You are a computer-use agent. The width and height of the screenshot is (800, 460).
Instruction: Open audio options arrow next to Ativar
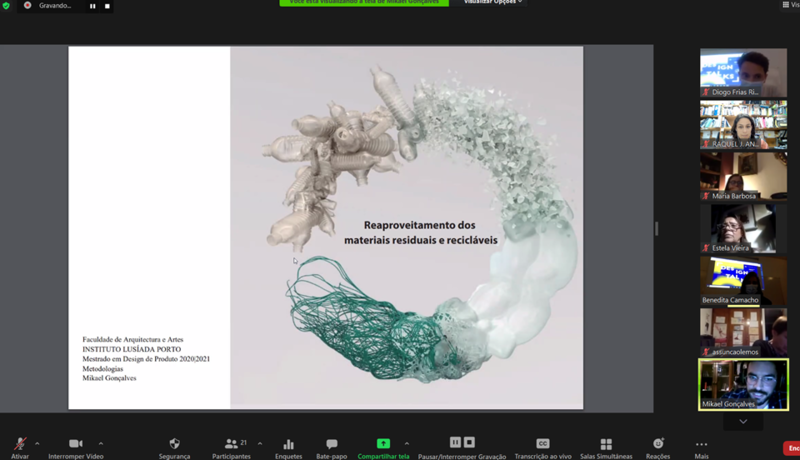click(x=37, y=444)
